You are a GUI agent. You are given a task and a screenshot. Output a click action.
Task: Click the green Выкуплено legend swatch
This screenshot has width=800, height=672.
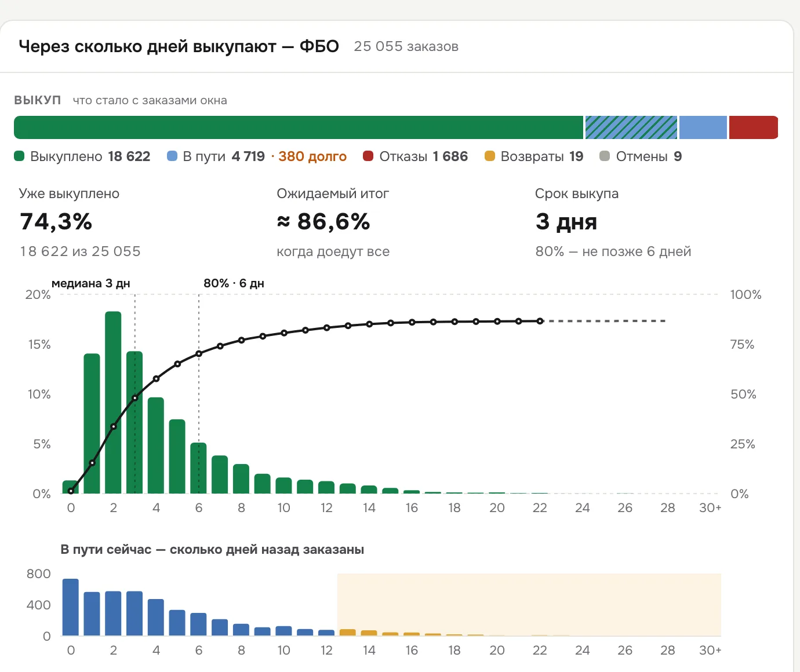pos(19,156)
